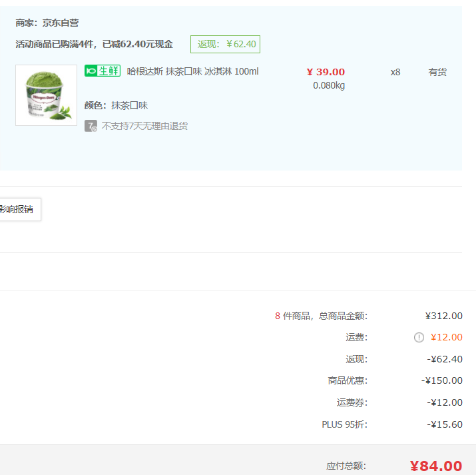
Task: Click the label 8 件商品，总商品金额:
Action: pos(321,316)
